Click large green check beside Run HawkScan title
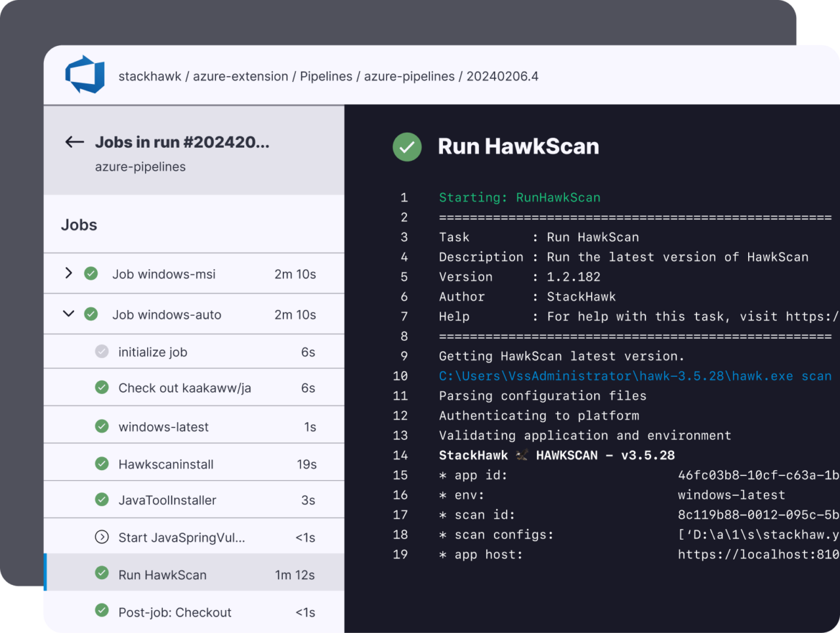840x633 pixels. [407, 147]
